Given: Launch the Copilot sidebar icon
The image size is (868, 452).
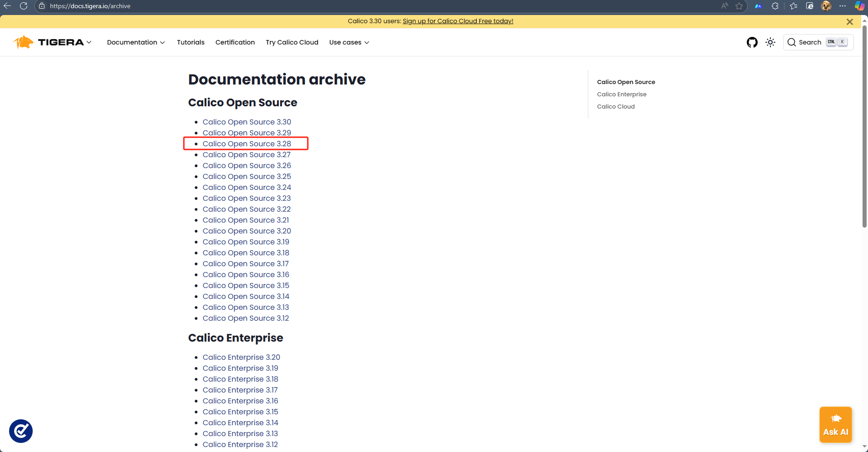Looking at the screenshot, I should coord(859,6).
